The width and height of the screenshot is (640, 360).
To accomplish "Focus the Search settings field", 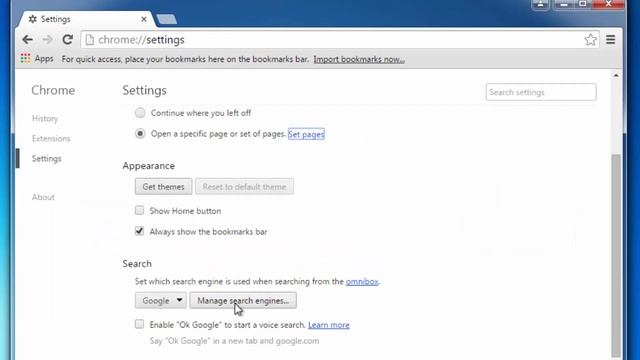I will point(541,92).
